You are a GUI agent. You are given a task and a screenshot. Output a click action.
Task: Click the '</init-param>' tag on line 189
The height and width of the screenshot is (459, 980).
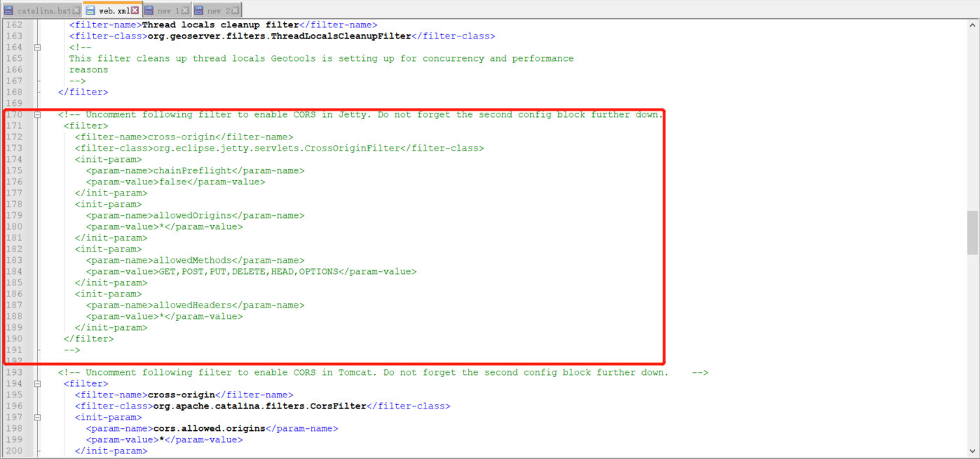[111, 328]
